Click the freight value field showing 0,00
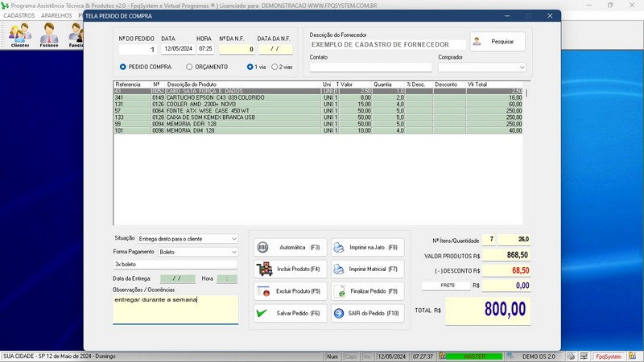 [x=506, y=286]
